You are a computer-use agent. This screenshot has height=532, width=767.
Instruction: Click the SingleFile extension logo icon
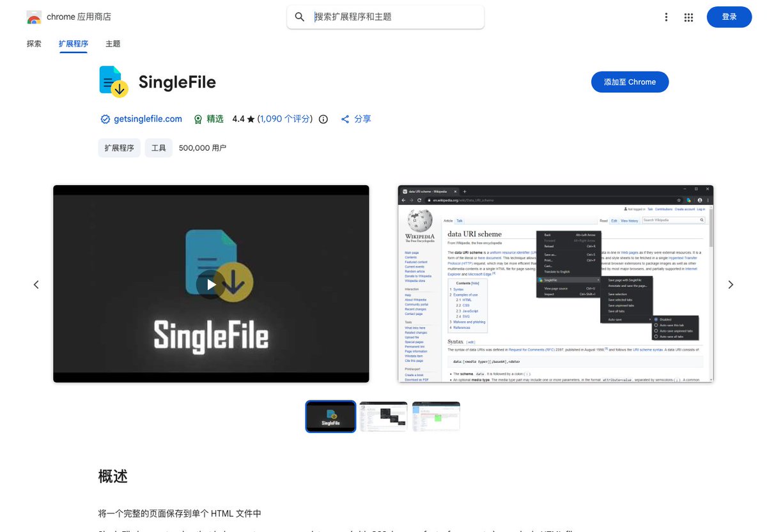pyautogui.click(x=114, y=82)
